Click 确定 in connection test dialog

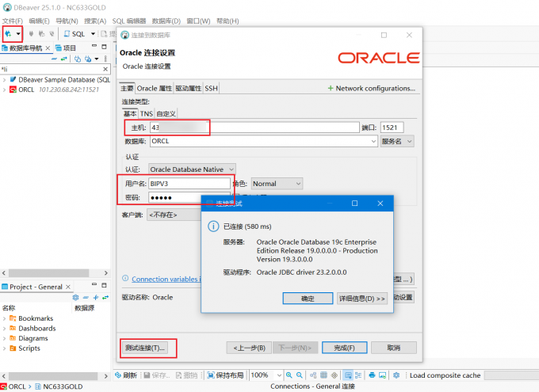(308, 299)
